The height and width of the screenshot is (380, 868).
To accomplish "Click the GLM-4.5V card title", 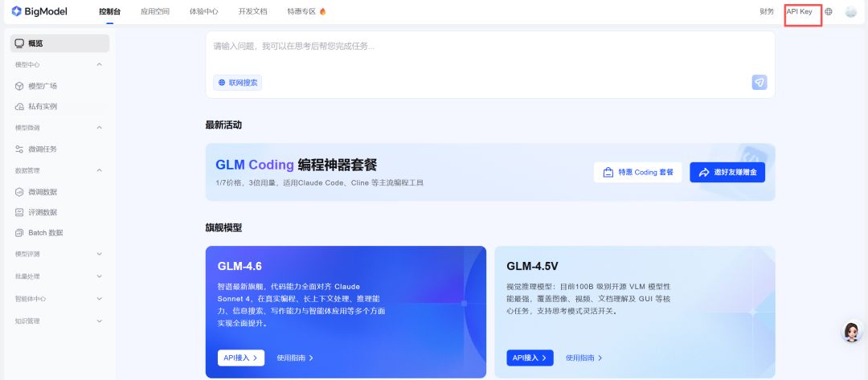I will point(532,266).
